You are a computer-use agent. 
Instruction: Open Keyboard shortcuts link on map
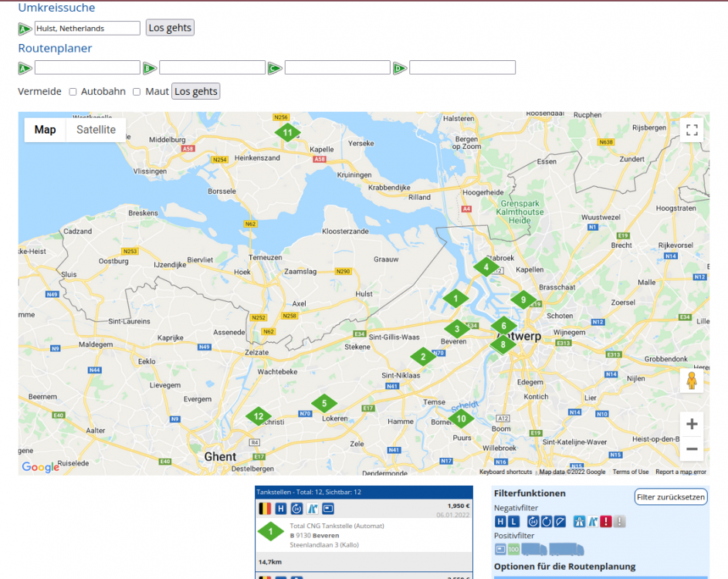click(506, 472)
